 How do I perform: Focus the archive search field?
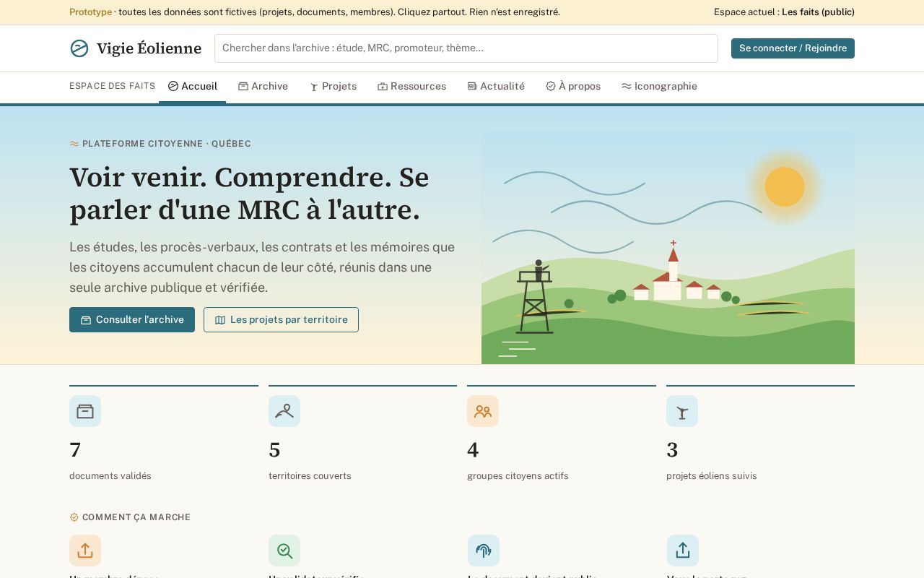tap(466, 48)
